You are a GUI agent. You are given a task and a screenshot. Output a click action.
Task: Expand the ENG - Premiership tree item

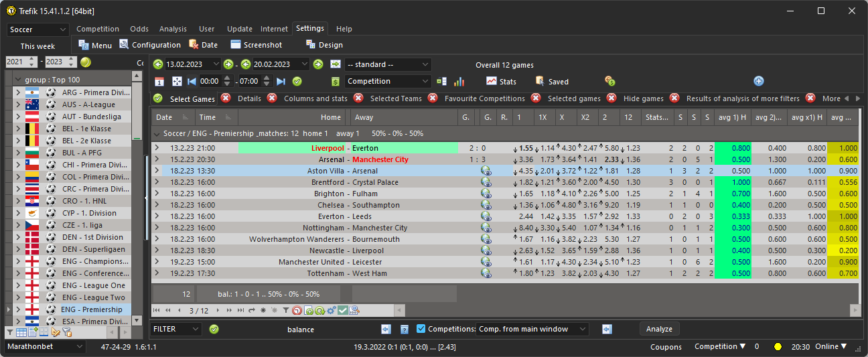[x=18, y=309]
